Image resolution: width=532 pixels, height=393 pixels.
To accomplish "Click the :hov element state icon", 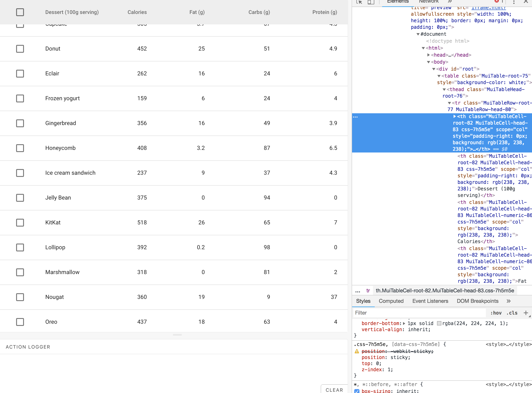I will pos(496,313).
